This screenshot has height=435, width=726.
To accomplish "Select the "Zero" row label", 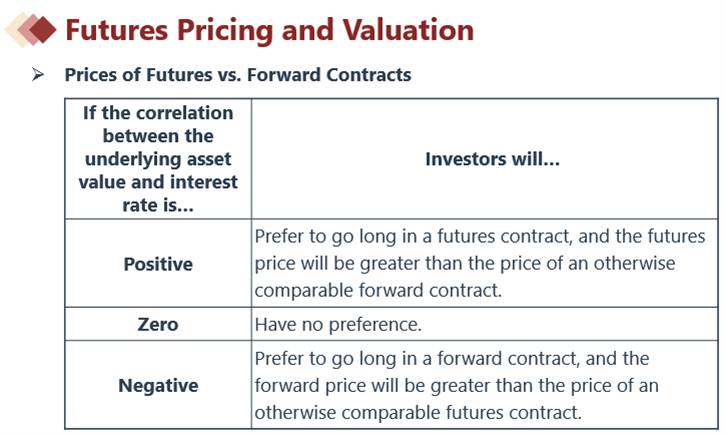I will tap(158, 324).
